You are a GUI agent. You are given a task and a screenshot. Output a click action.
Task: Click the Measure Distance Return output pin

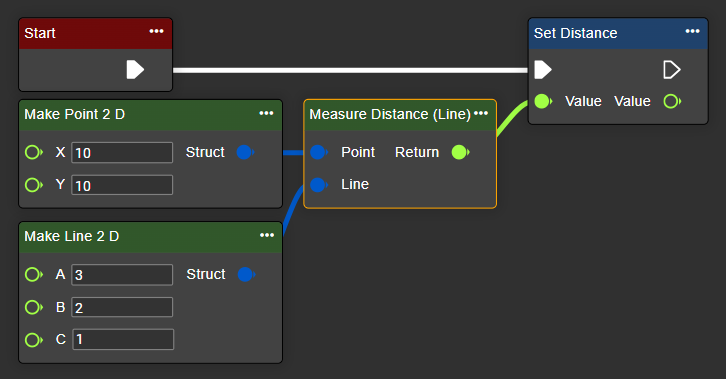[x=460, y=152]
